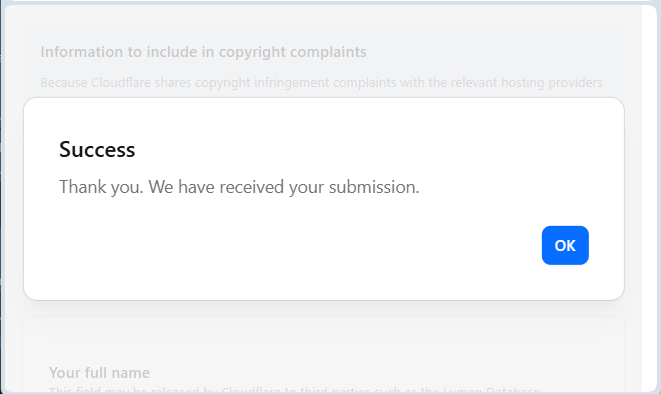Click the 'Information to include in copyright complaints' heading

coord(203,52)
